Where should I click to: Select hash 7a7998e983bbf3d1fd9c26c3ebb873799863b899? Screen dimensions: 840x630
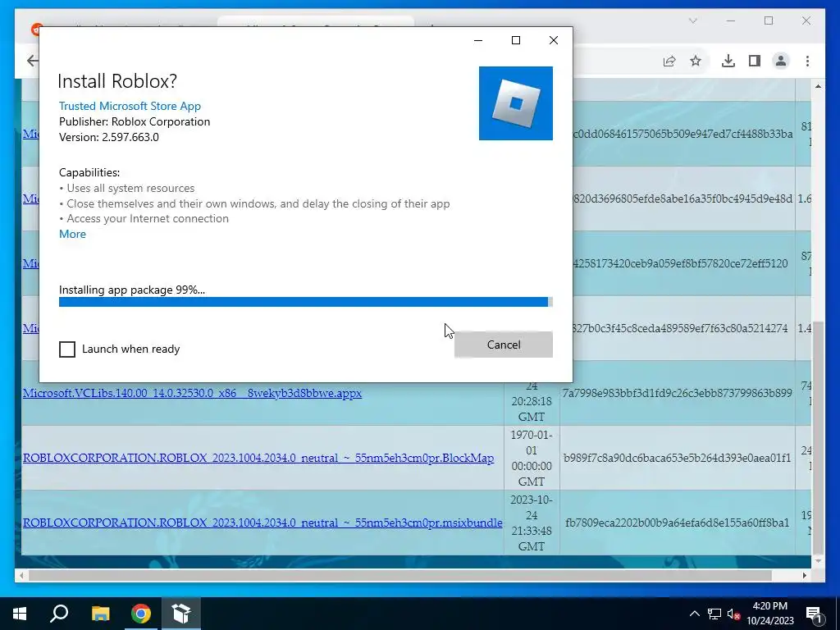point(677,393)
